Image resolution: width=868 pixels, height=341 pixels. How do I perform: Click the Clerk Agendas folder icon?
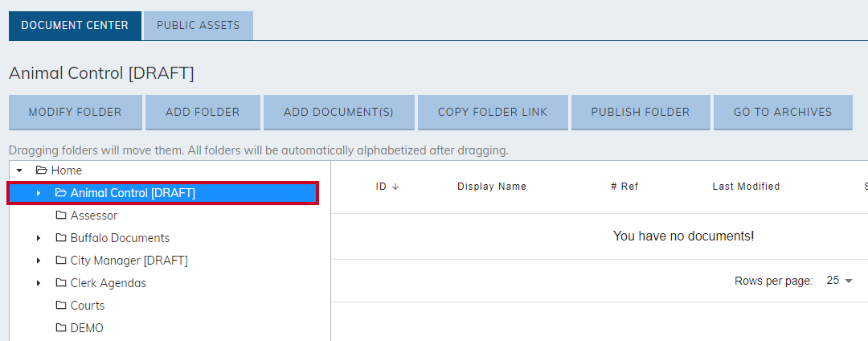coord(61,283)
